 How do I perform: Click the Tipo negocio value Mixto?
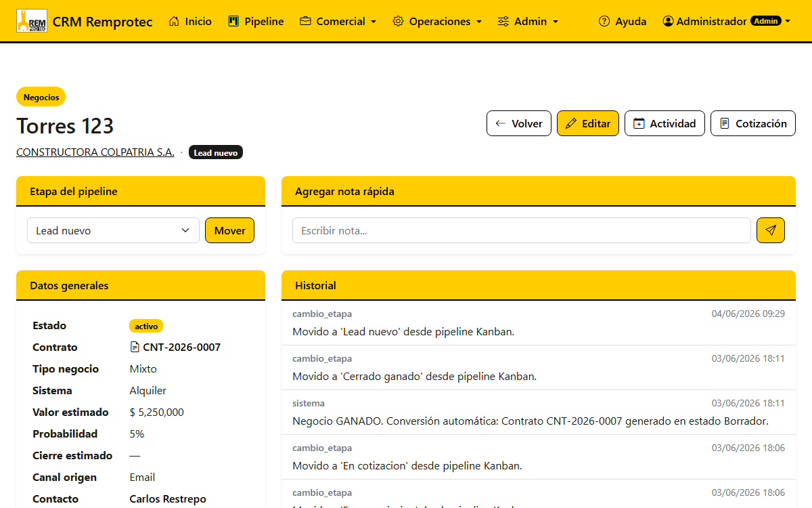point(143,368)
